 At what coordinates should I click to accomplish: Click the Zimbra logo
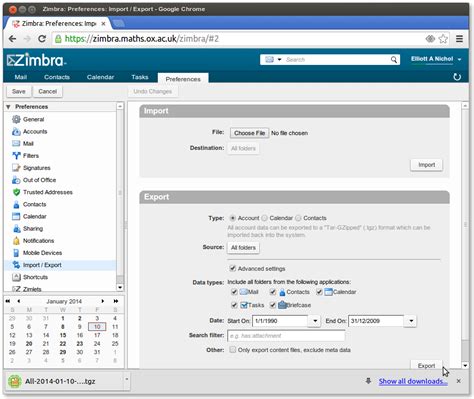click(36, 60)
